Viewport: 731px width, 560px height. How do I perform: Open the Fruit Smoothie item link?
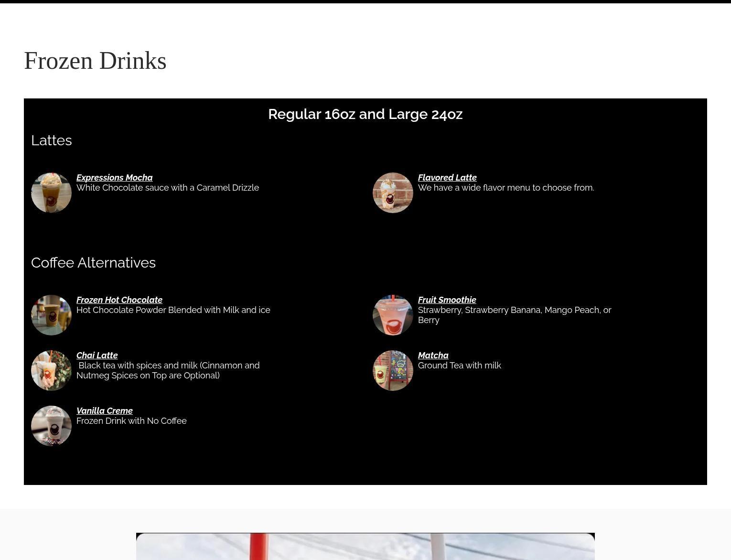[447, 300]
